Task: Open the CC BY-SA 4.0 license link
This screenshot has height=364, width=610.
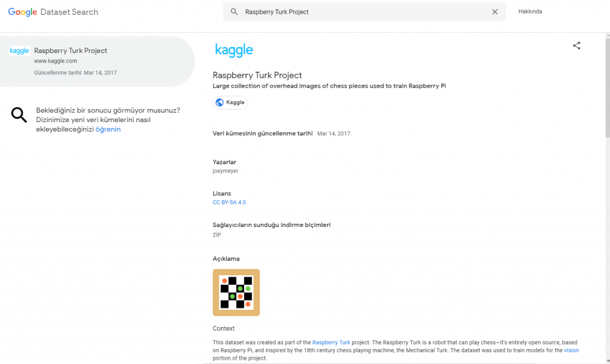Action: coord(229,202)
